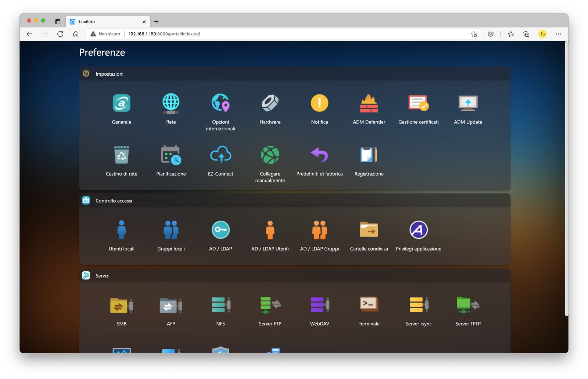Add this page to favorites
This screenshot has width=588, height=379.
(474, 34)
